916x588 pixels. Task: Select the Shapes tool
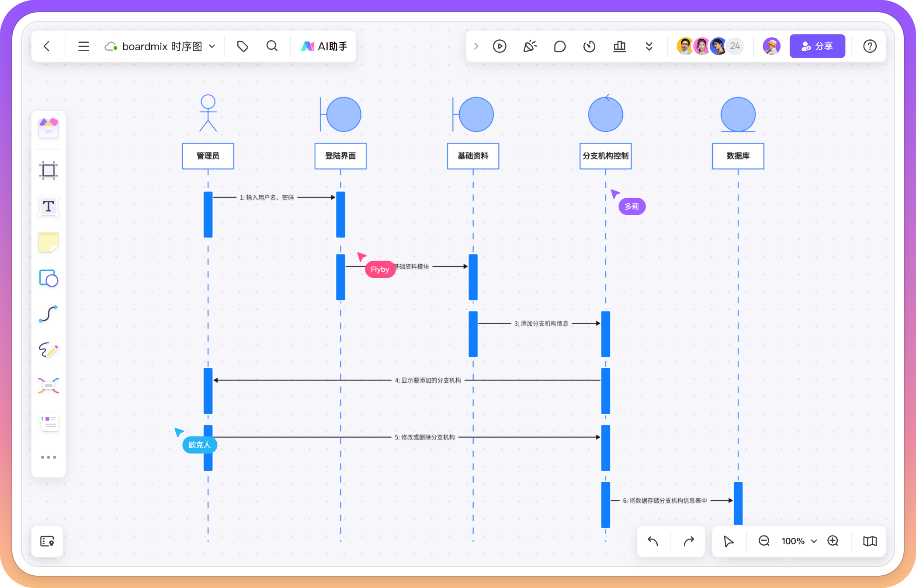point(49,278)
